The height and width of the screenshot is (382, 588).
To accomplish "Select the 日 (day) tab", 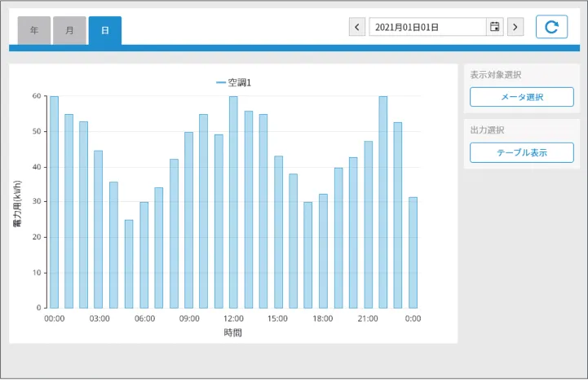I will coord(104,30).
